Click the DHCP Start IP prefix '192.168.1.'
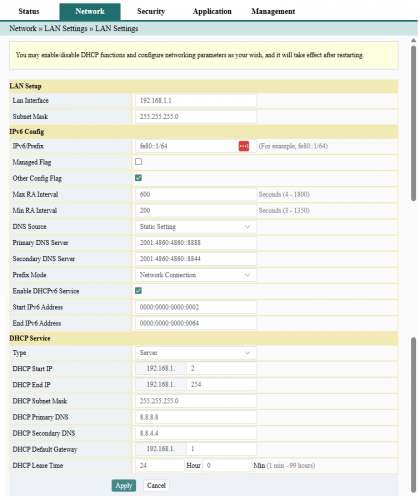 click(x=161, y=368)
